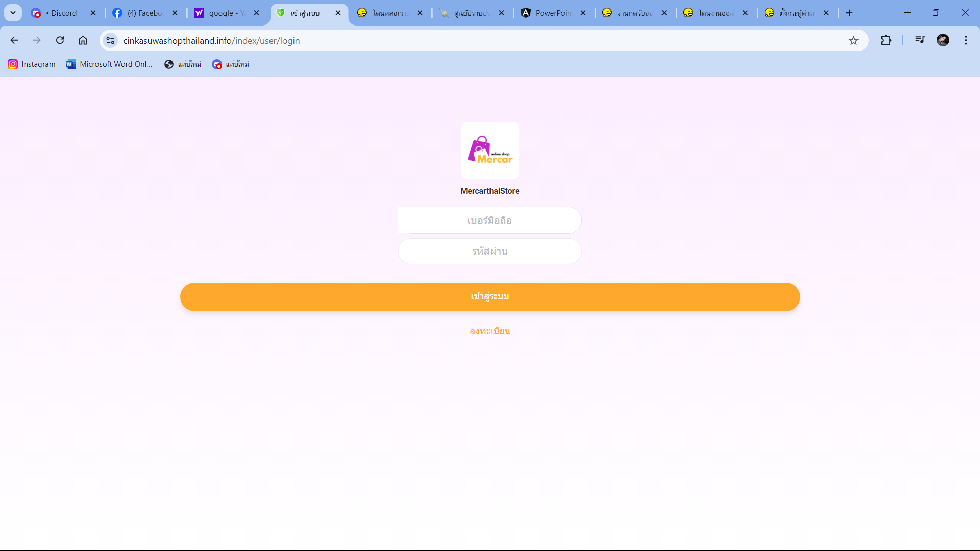The image size is (980, 551).
Task: Expand the tab search dropdown arrow
Action: pyautogui.click(x=13, y=13)
